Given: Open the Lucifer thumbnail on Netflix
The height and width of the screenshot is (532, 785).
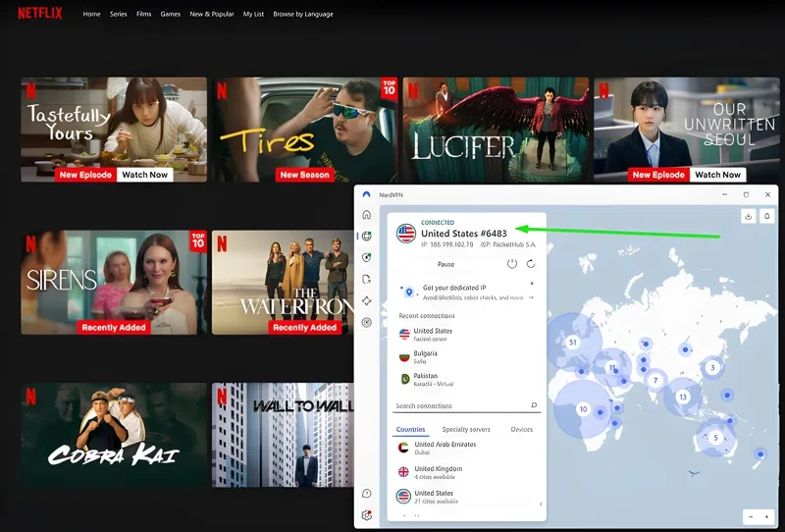Looking at the screenshot, I should click(496, 130).
